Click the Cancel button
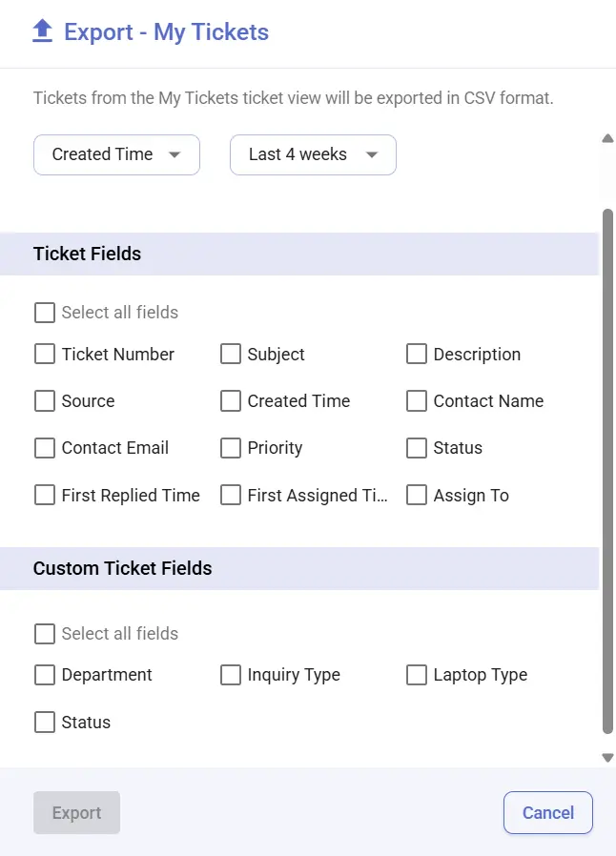 click(547, 812)
